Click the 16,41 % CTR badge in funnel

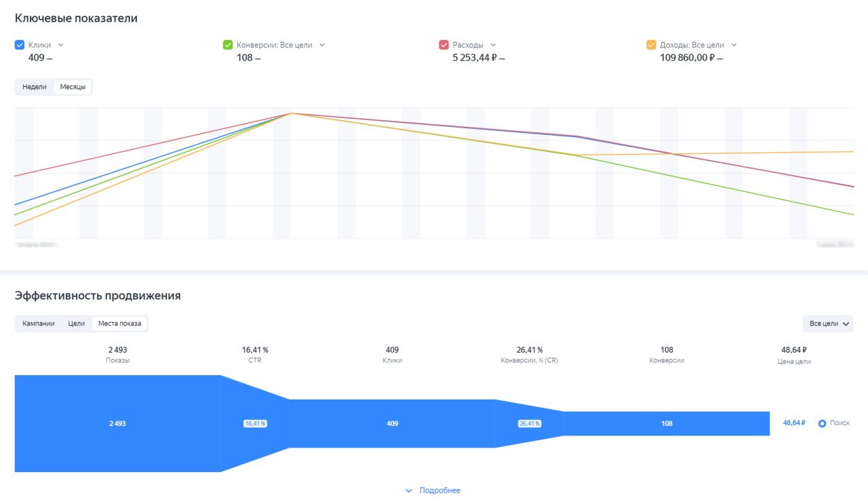click(255, 423)
